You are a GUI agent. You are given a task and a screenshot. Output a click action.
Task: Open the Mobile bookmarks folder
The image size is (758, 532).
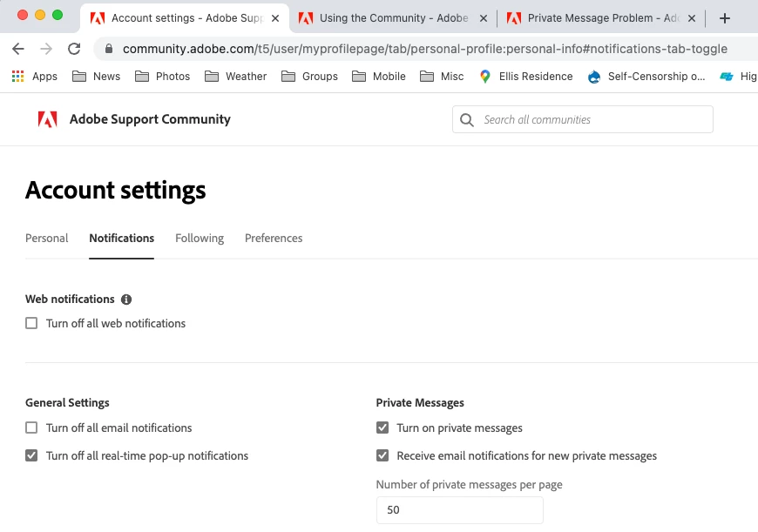[378, 77]
